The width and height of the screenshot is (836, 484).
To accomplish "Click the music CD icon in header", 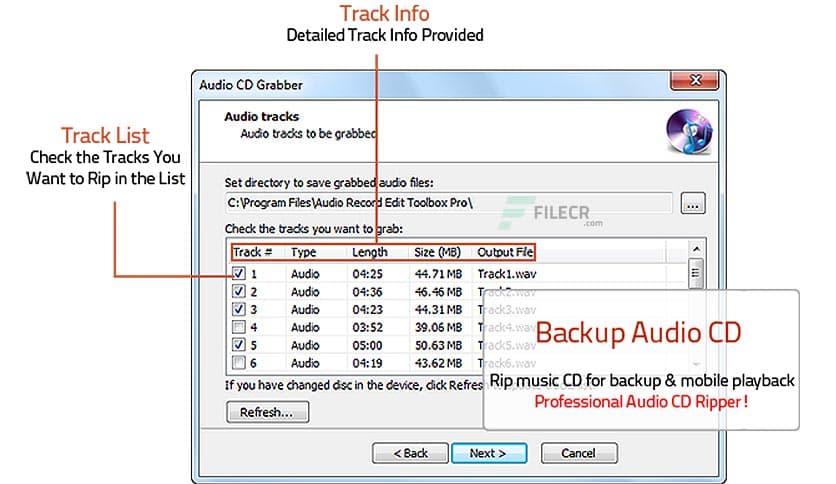I will coord(689,131).
